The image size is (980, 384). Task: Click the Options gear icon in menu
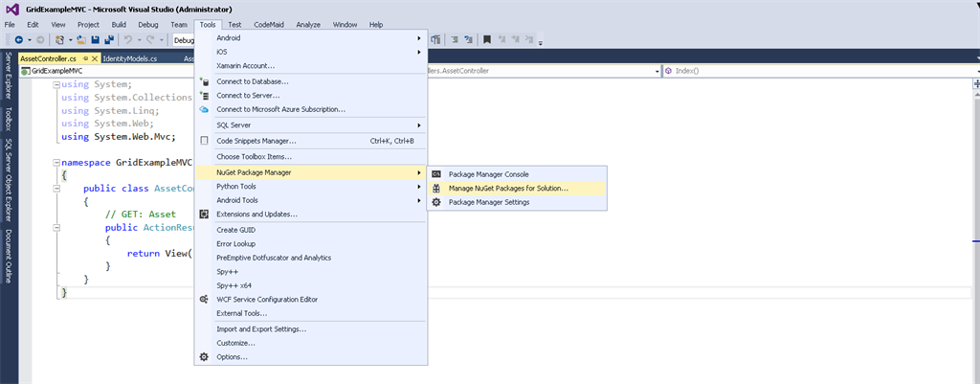point(204,357)
